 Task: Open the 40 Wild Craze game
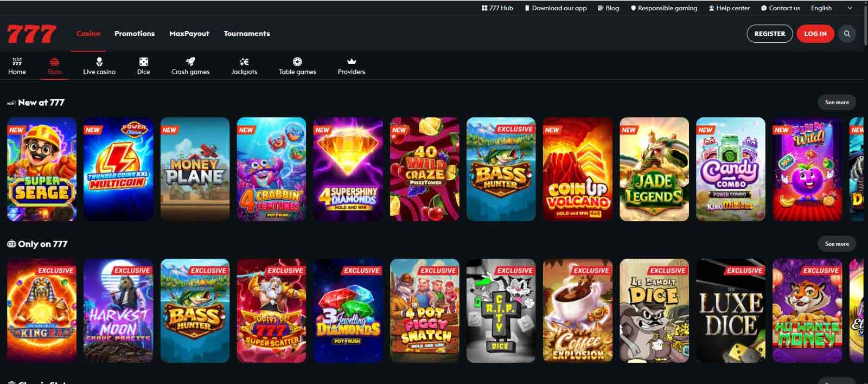tap(425, 169)
